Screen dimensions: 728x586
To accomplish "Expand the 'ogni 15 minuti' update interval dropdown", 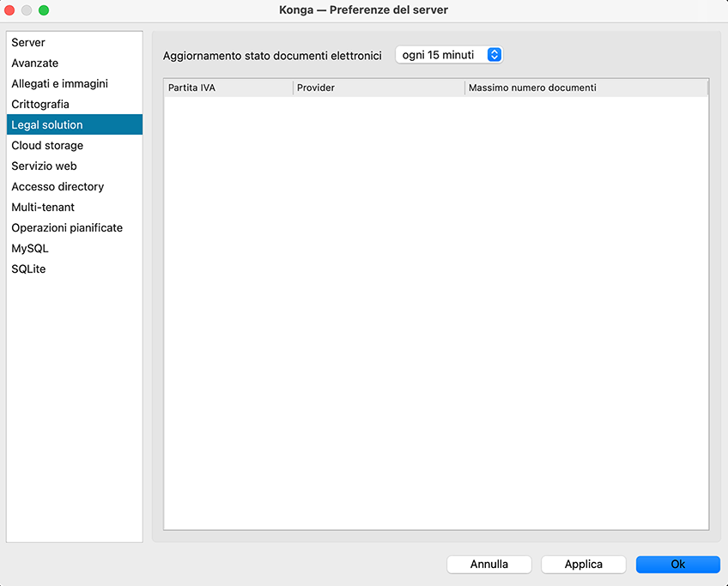I will click(449, 55).
